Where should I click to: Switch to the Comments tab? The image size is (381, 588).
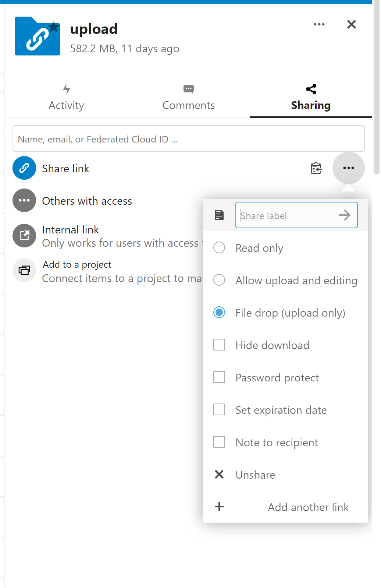point(189,97)
